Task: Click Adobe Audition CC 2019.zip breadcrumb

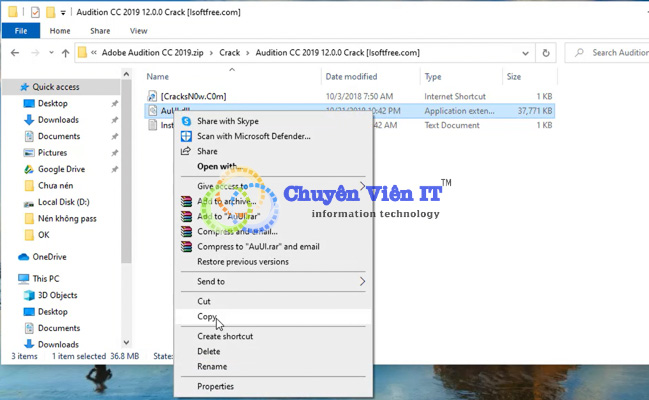Action: pyautogui.click(x=152, y=53)
